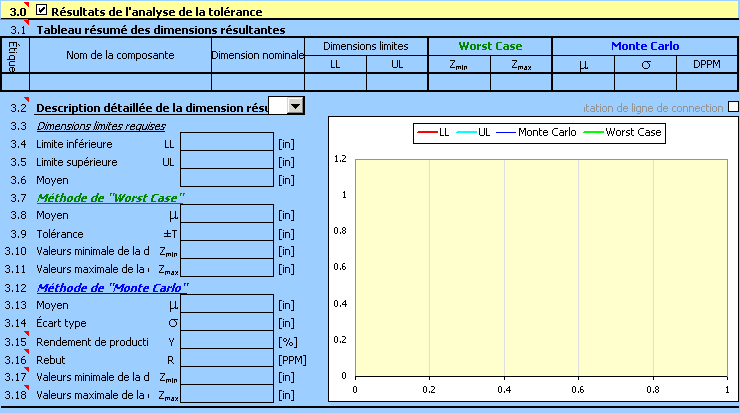Click the row 3.17 Zmin value field
The width and height of the screenshot is (740, 413).
(227, 376)
